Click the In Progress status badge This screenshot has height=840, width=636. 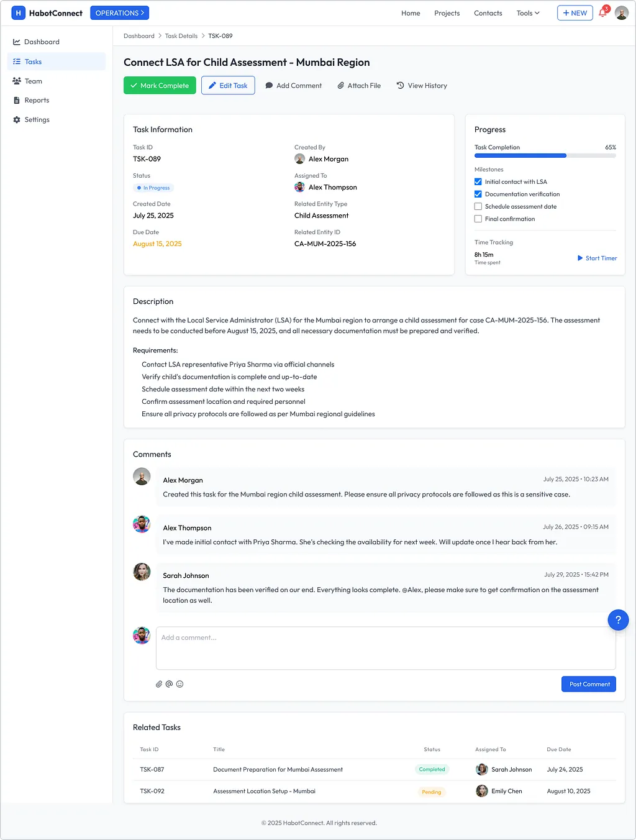pos(153,188)
